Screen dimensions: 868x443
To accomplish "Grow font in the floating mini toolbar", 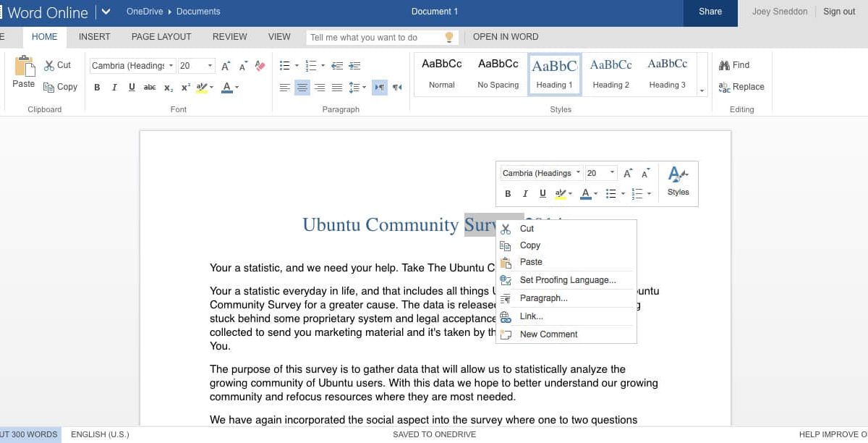I will pos(628,173).
